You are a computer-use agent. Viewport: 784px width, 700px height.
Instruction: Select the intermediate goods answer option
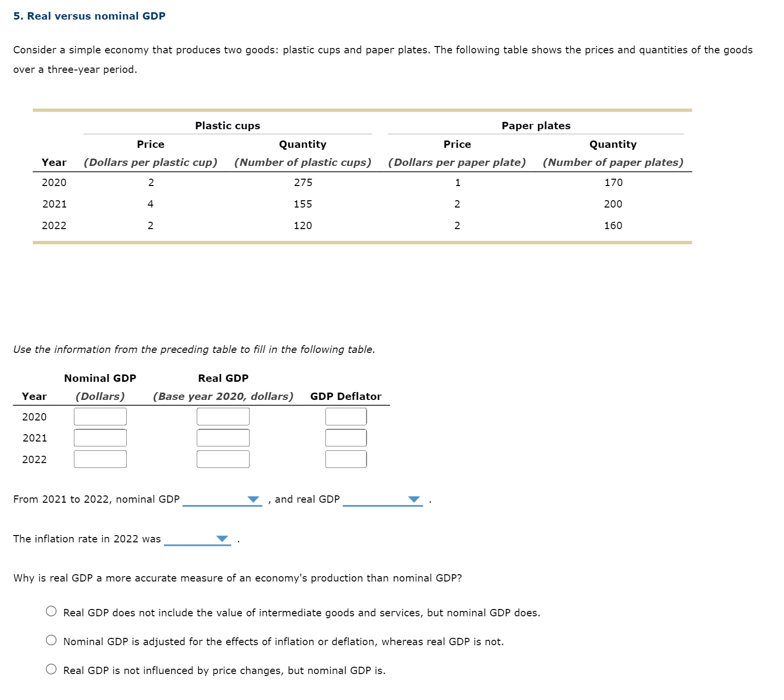pos(51,611)
